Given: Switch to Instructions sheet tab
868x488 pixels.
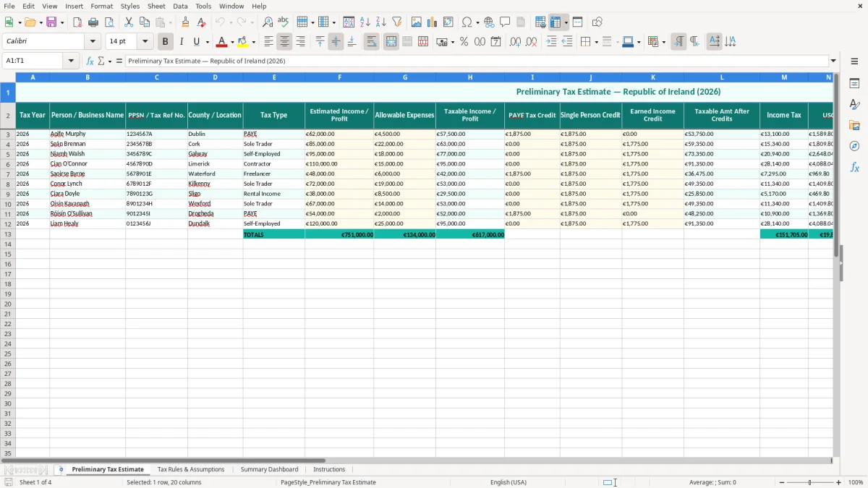Looking at the screenshot, I should click(x=329, y=470).
